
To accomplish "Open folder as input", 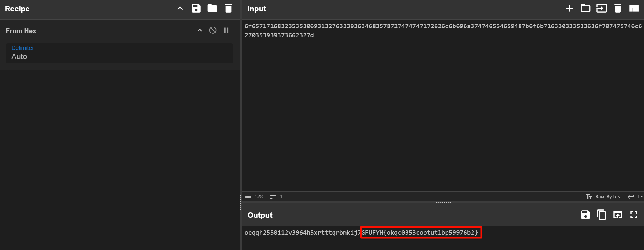I will tap(585, 9).
